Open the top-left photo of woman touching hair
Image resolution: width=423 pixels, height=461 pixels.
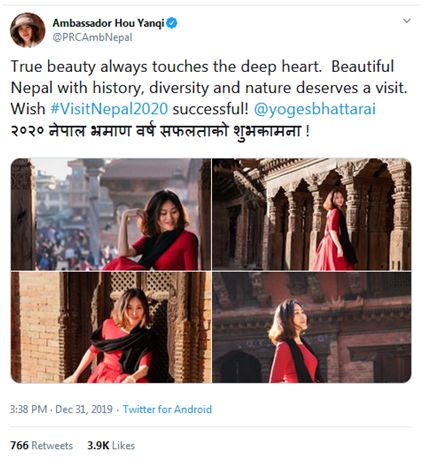point(111,214)
